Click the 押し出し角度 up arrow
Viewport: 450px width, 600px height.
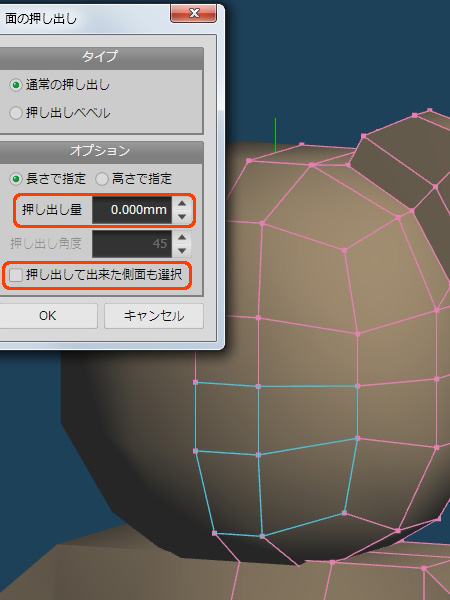pos(182,237)
